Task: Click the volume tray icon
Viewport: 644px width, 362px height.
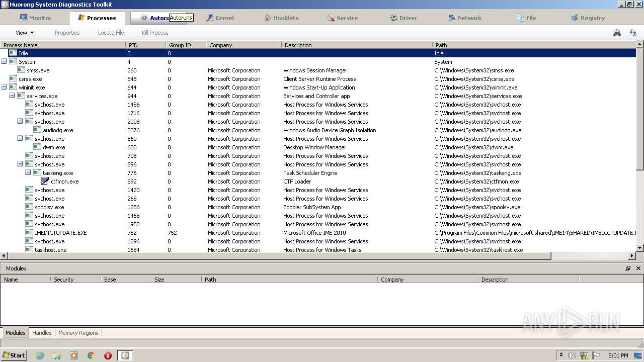Action: pos(572,355)
